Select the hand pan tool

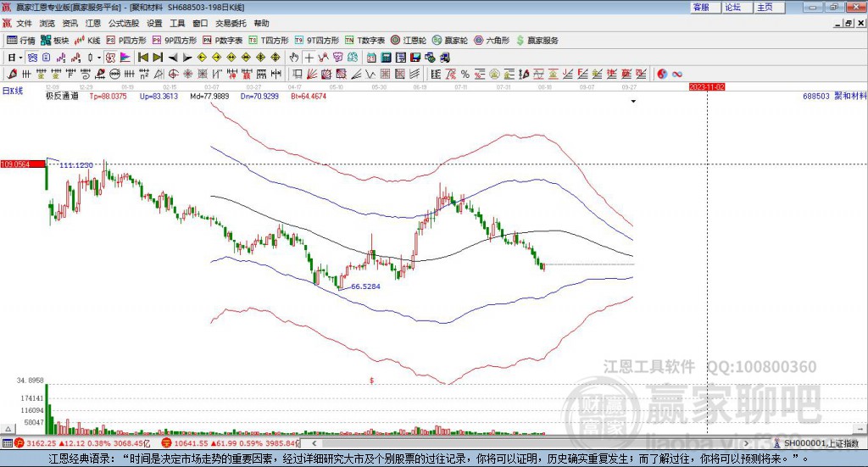pyautogui.click(x=294, y=58)
